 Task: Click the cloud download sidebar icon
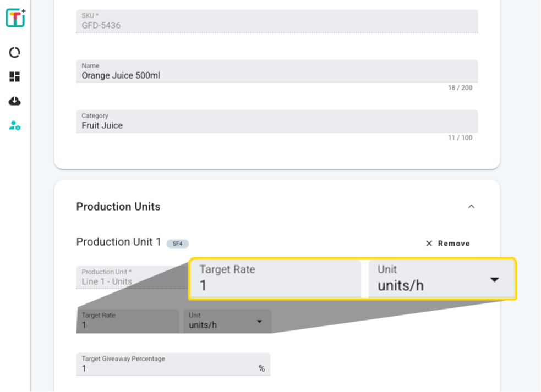point(15,101)
